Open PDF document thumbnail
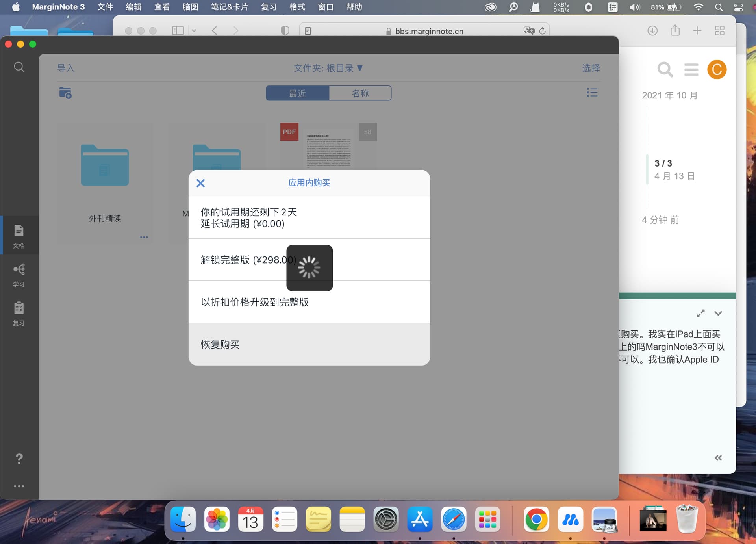 point(328,147)
